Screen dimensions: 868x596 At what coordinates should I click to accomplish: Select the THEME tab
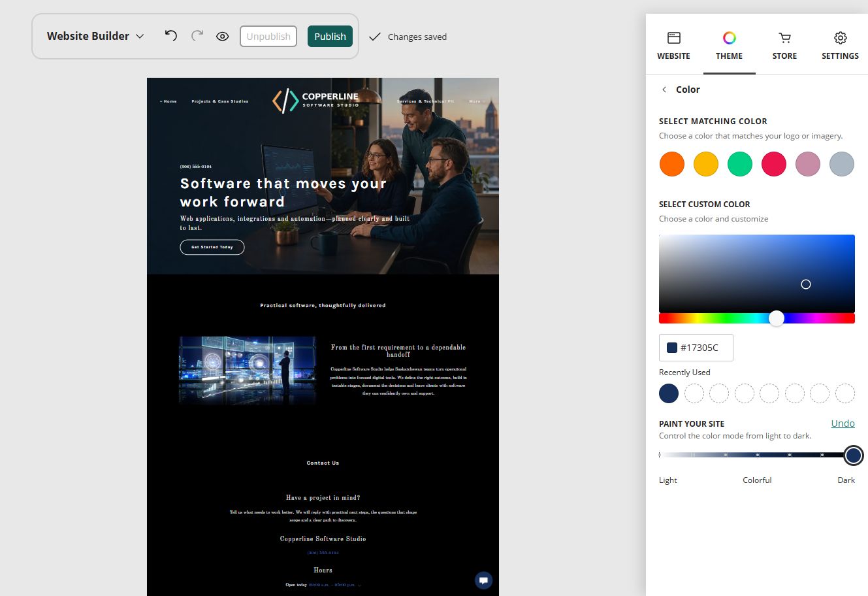click(729, 46)
